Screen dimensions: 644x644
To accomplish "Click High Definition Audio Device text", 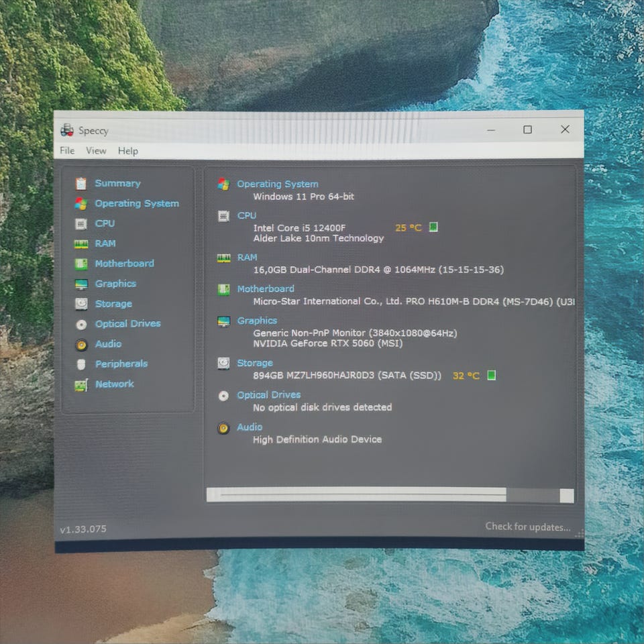I will point(317,439).
